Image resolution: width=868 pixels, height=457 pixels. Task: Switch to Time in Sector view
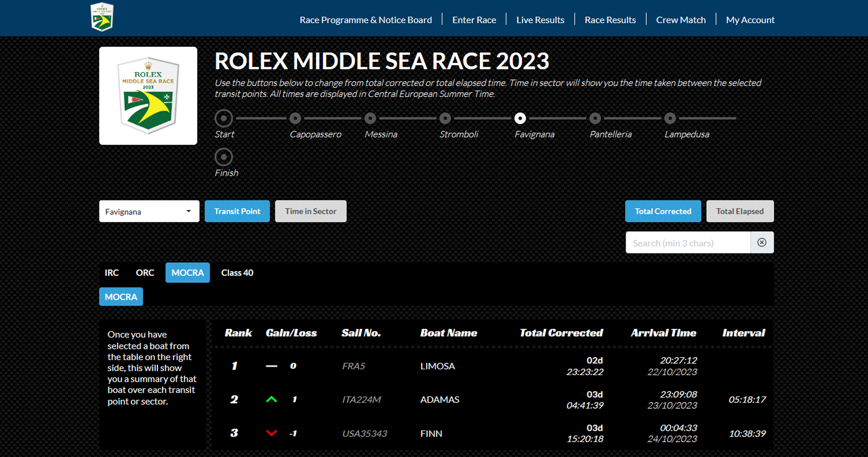pyautogui.click(x=311, y=211)
